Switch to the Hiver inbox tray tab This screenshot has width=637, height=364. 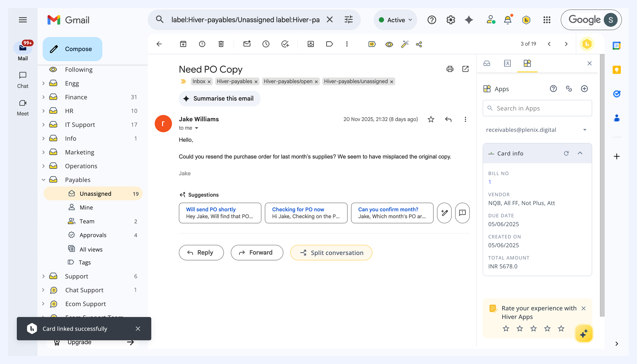487,63
